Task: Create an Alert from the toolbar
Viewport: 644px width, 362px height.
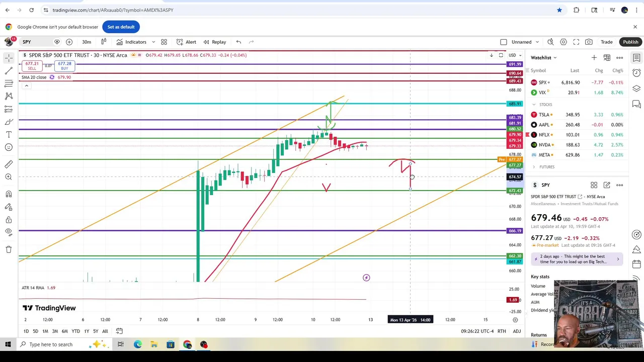Action: [x=186, y=42]
